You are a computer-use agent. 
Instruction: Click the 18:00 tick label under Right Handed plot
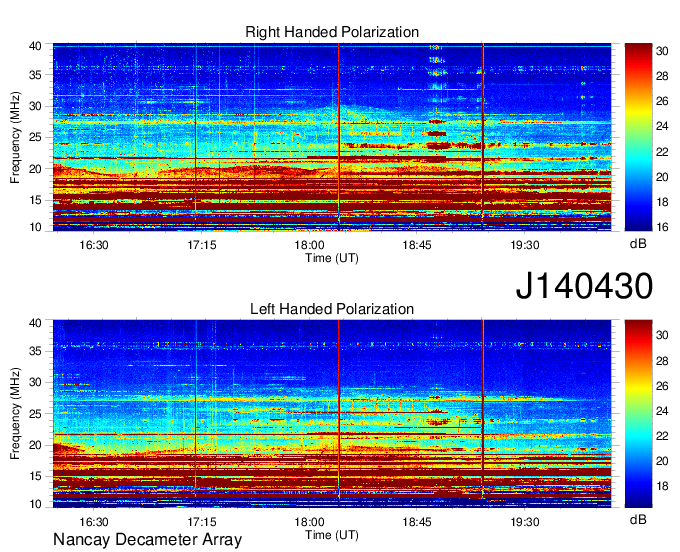(x=309, y=245)
